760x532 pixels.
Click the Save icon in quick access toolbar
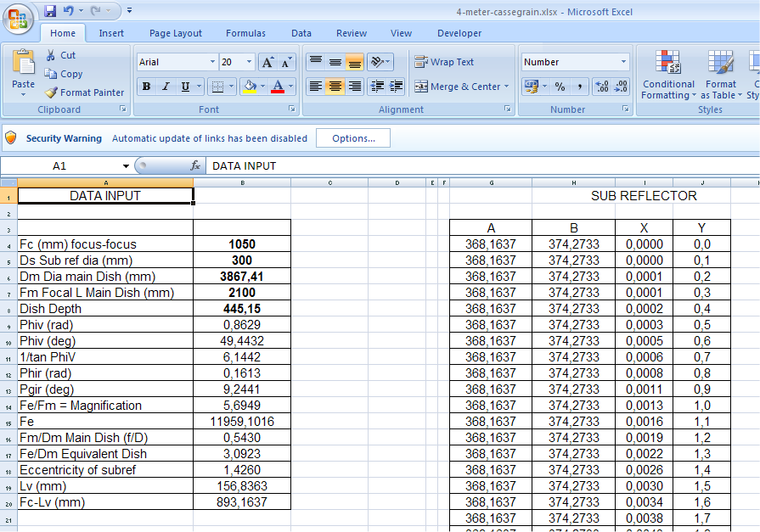click(x=50, y=11)
